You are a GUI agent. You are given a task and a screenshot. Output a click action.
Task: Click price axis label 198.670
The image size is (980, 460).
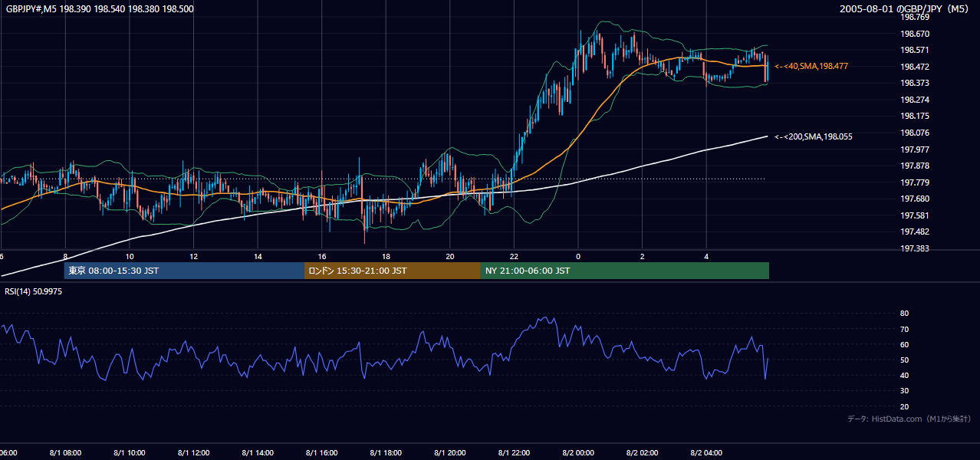914,34
